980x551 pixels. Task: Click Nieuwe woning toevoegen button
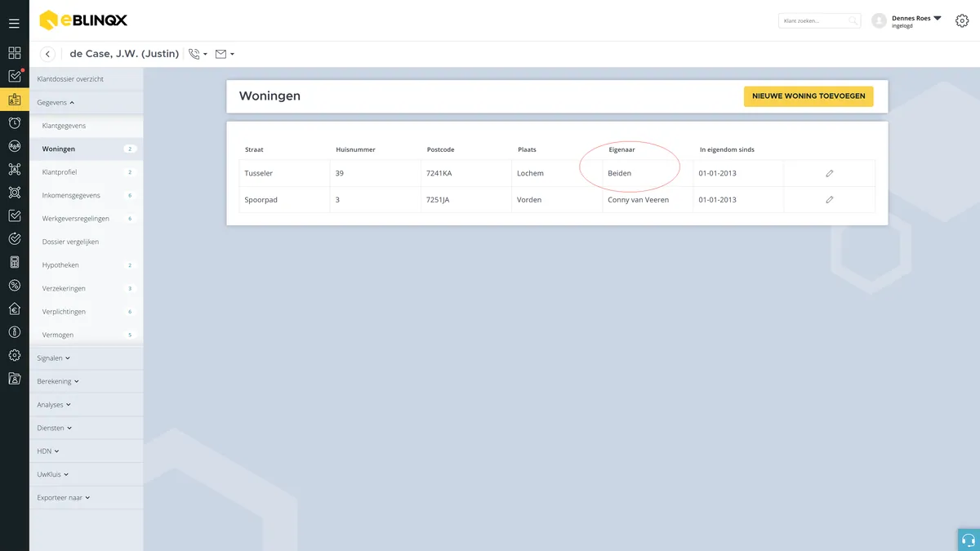tap(808, 96)
